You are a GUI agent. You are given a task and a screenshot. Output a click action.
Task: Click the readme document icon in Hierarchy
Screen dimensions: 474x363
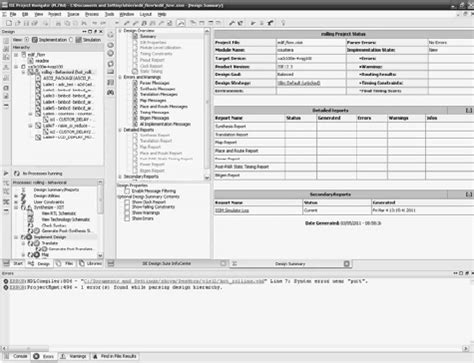tap(30, 61)
